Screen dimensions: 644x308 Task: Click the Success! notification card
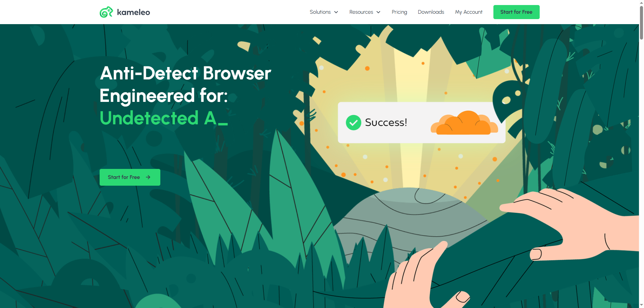click(421, 123)
